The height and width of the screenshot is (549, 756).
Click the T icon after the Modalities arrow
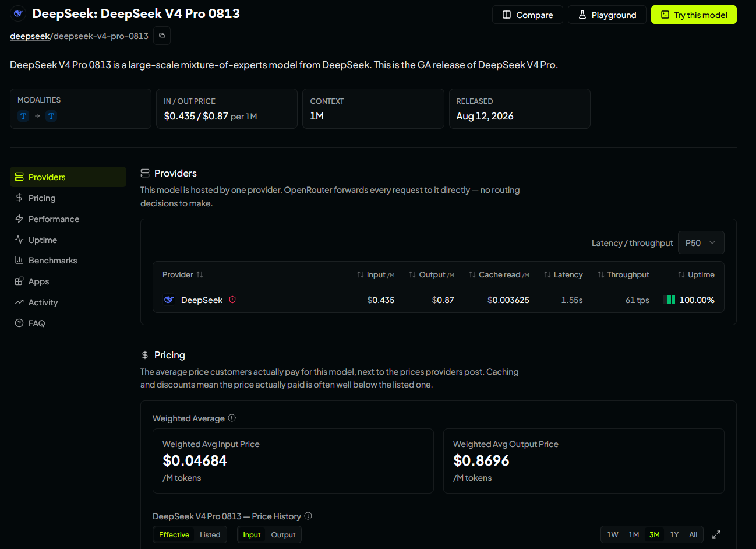point(51,116)
